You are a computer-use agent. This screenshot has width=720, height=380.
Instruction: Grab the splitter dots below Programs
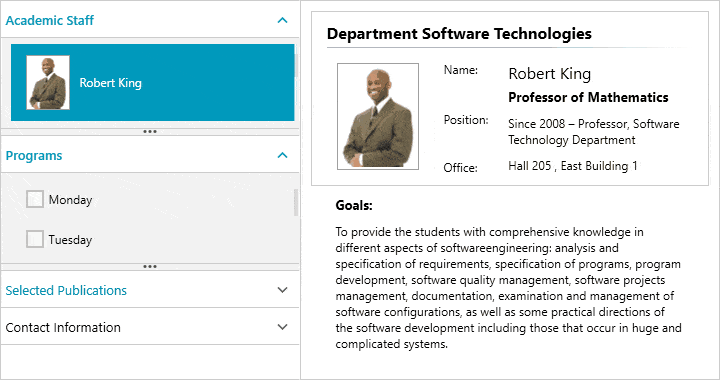(x=150, y=267)
